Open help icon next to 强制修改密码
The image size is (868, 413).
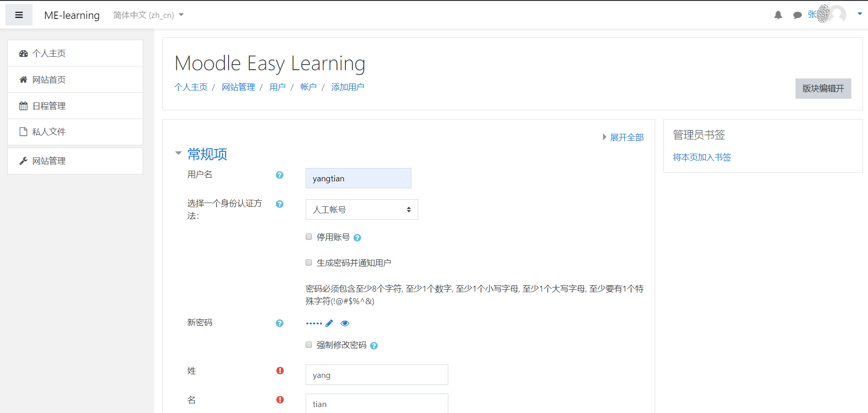374,346
